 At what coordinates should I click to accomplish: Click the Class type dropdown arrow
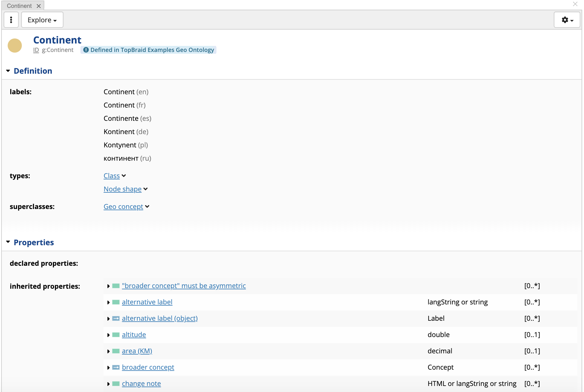pos(124,175)
